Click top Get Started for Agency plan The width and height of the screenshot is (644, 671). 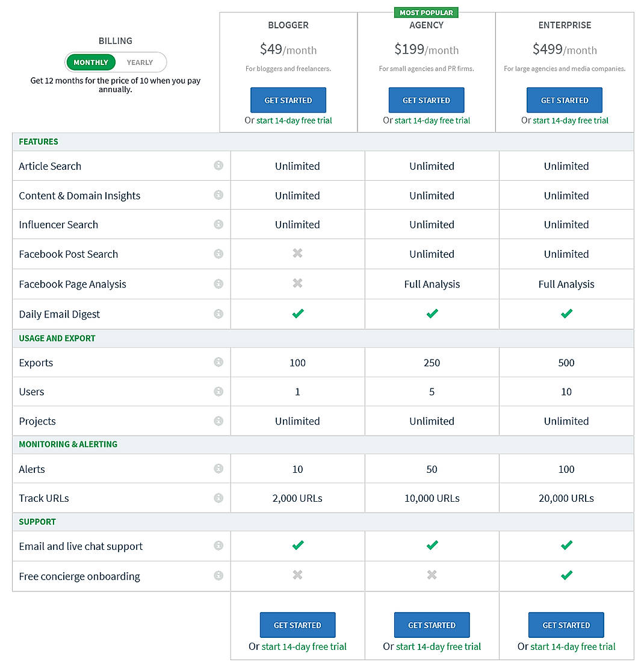coord(426,100)
